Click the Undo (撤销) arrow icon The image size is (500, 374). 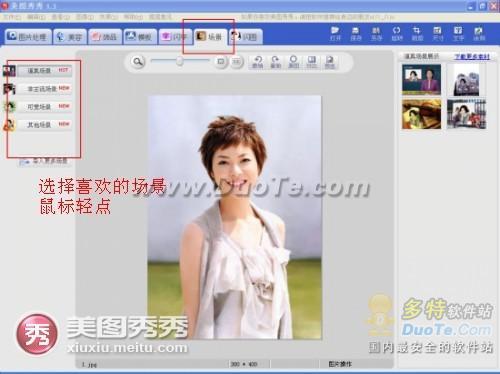[257, 62]
